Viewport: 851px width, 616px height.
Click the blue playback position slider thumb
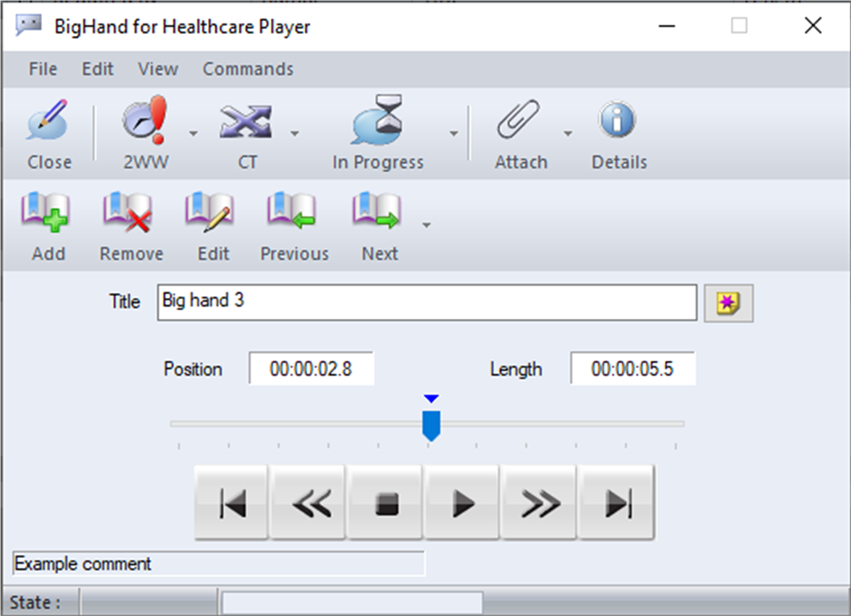click(431, 425)
